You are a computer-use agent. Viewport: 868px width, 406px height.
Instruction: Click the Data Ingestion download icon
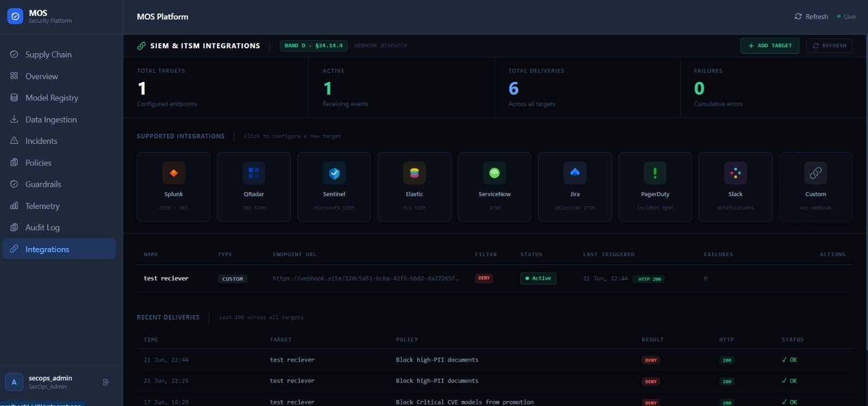(x=14, y=119)
